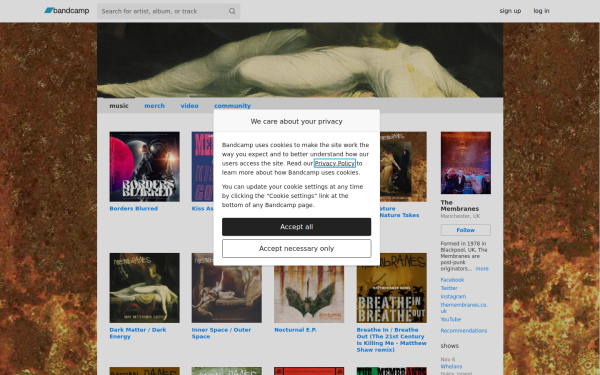The image size is (600, 375).
Task: Open the Twitter link
Action: point(449,288)
